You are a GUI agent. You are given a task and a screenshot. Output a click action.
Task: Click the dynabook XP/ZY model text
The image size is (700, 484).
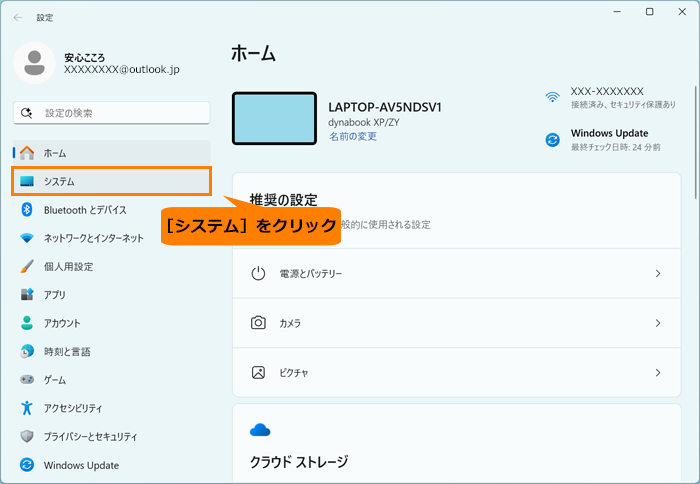(x=364, y=122)
